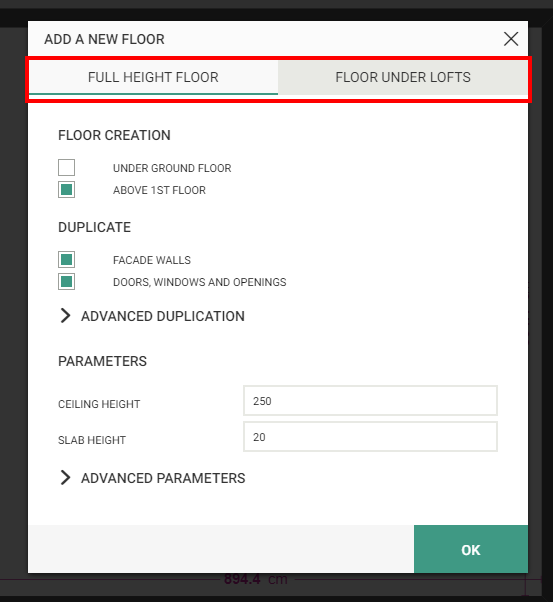Close the Add a New Floor dialog

pyautogui.click(x=511, y=39)
